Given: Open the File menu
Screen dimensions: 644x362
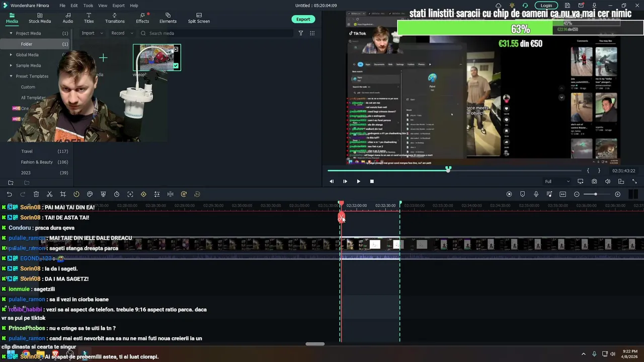Looking at the screenshot, I should click(62, 6).
